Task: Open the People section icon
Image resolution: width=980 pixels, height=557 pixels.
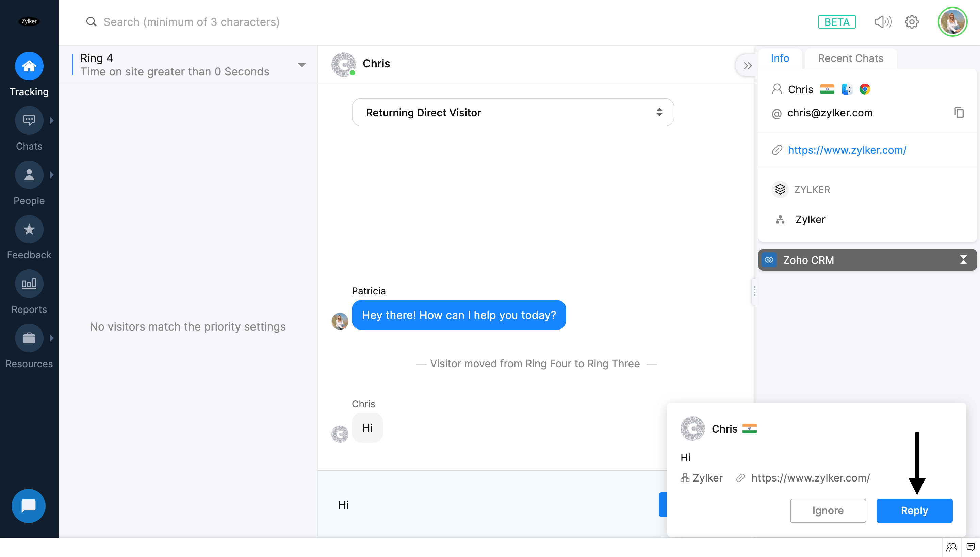Action: coord(29,175)
